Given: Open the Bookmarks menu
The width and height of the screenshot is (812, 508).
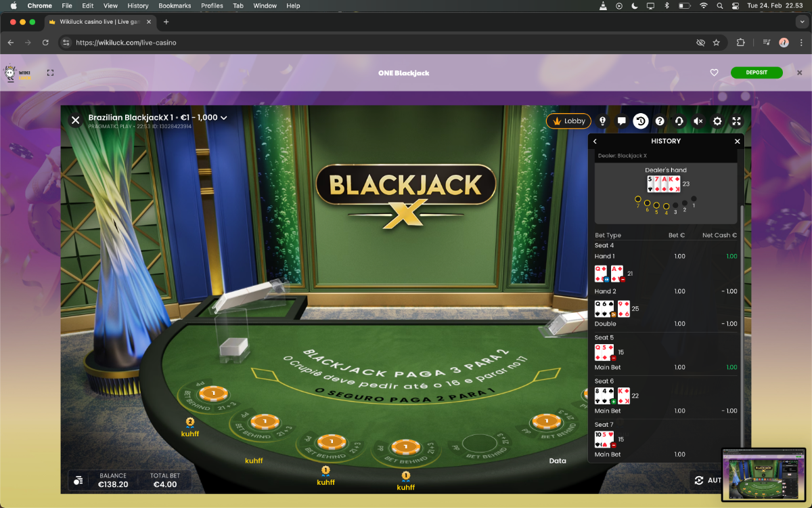Looking at the screenshot, I should 175,5.
